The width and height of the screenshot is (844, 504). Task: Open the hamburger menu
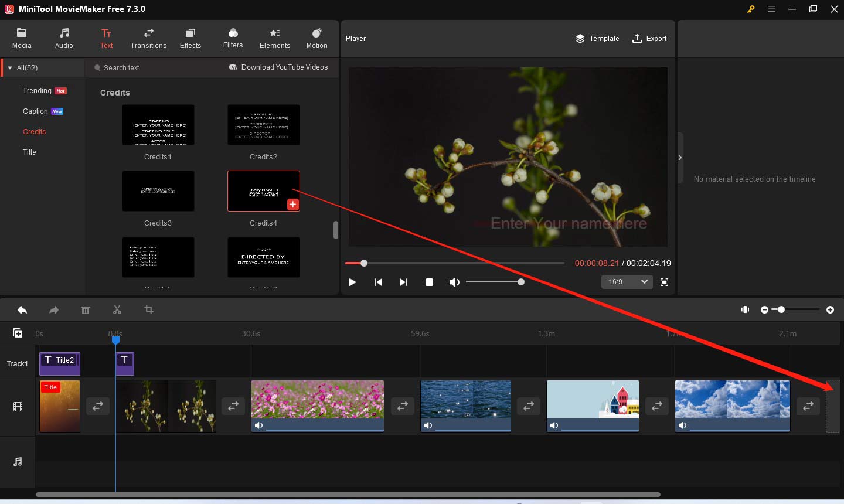click(x=771, y=9)
